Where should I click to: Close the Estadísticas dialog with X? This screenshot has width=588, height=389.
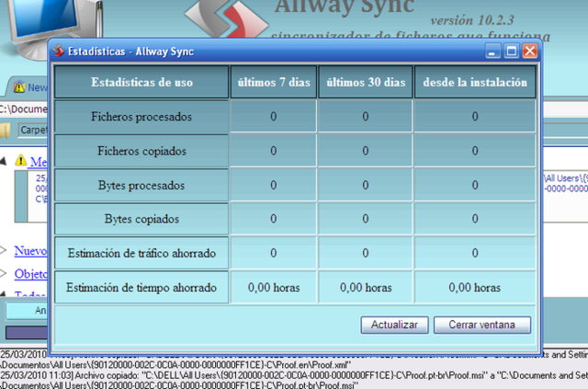[x=530, y=51]
